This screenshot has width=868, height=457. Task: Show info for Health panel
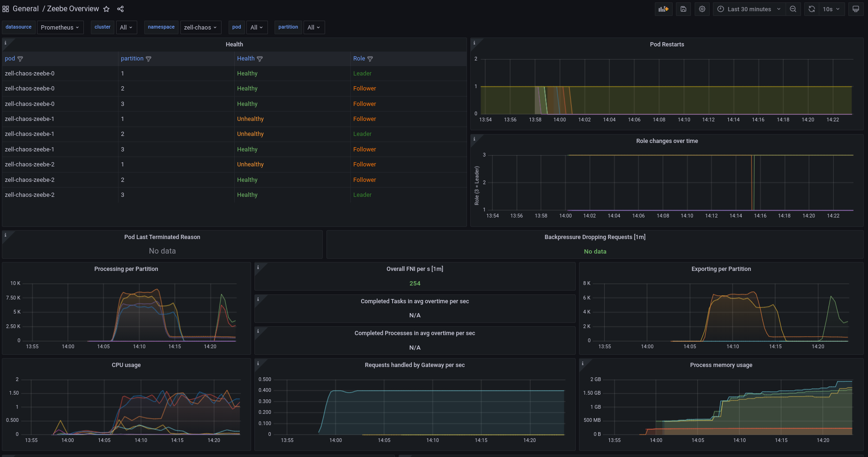coord(6,43)
